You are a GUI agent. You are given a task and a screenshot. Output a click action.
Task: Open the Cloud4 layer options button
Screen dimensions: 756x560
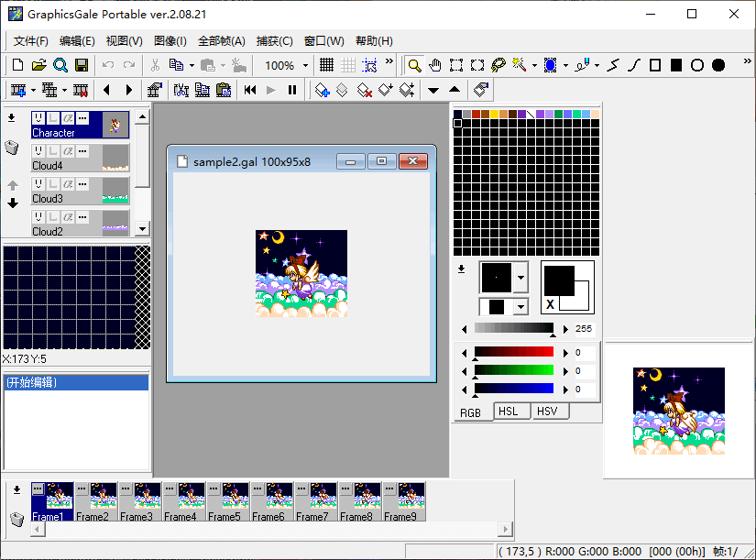point(82,151)
